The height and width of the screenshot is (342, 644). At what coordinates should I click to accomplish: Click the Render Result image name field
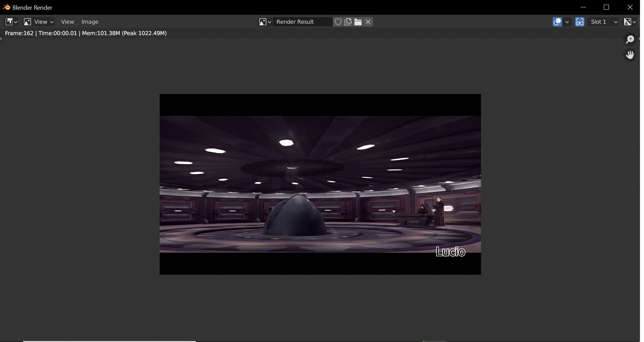click(x=303, y=22)
